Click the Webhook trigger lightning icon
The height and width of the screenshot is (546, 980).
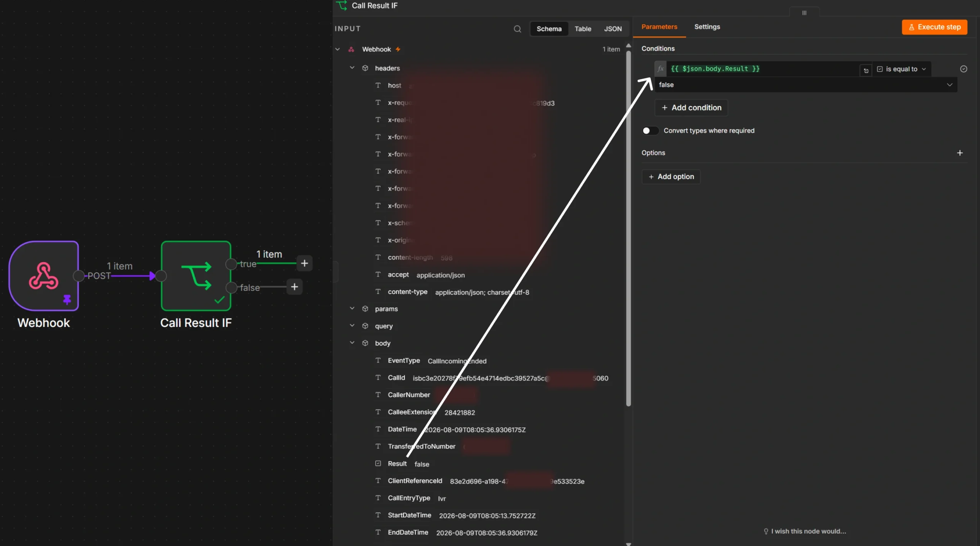tap(398, 49)
